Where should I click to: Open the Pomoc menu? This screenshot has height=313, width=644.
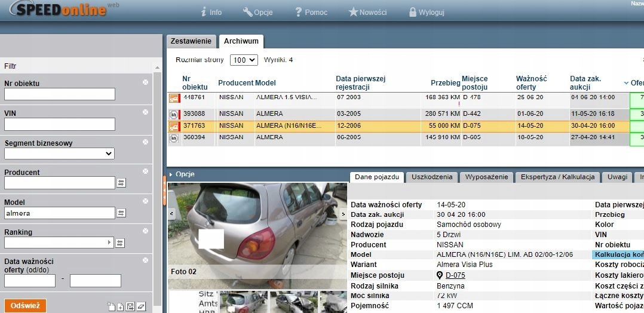[x=315, y=12]
